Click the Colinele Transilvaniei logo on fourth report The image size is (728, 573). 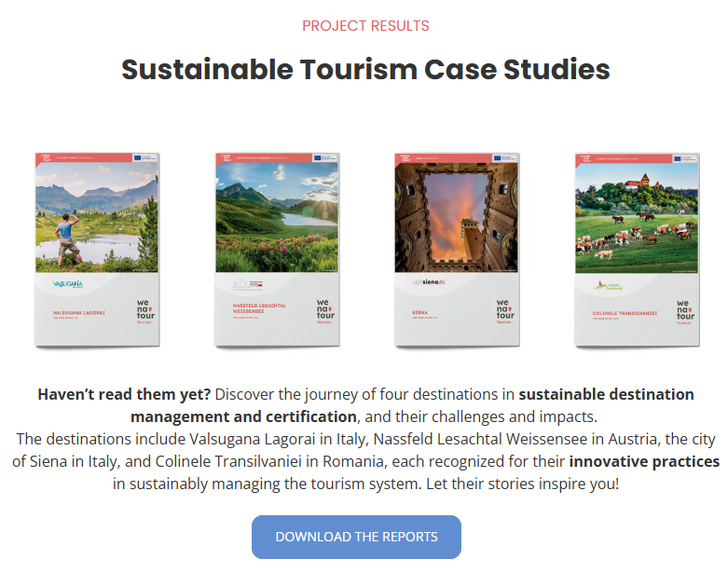point(609,285)
